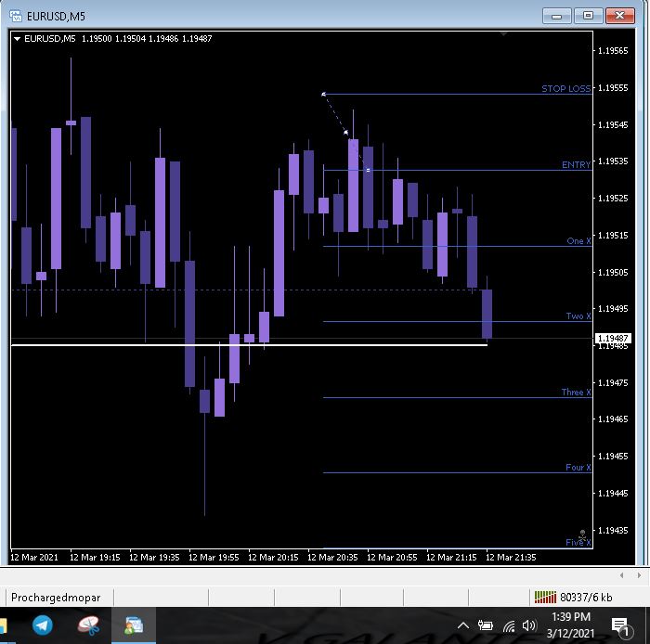Open the Snipping Tool taskbar icon
Image resolution: width=650 pixels, height=644 pixels.
[88, 625]
